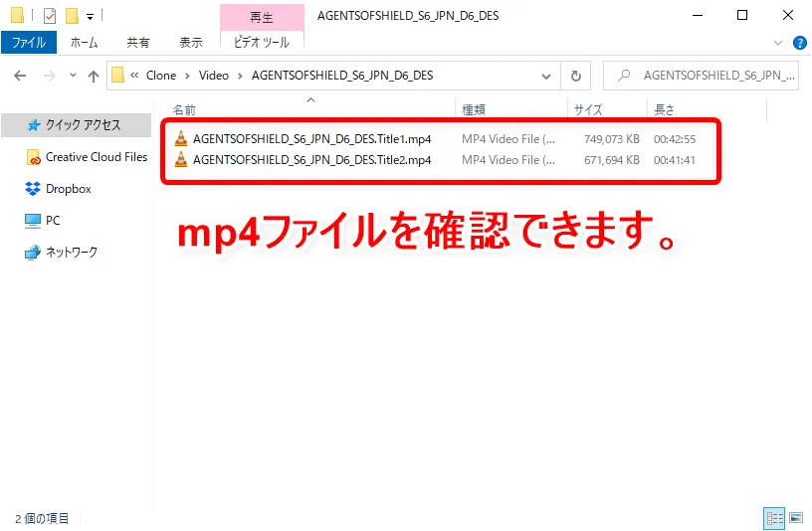The image size is (812, 531).
Task: Click the properties quick access toolbar icon
Action: coord(49,16)
